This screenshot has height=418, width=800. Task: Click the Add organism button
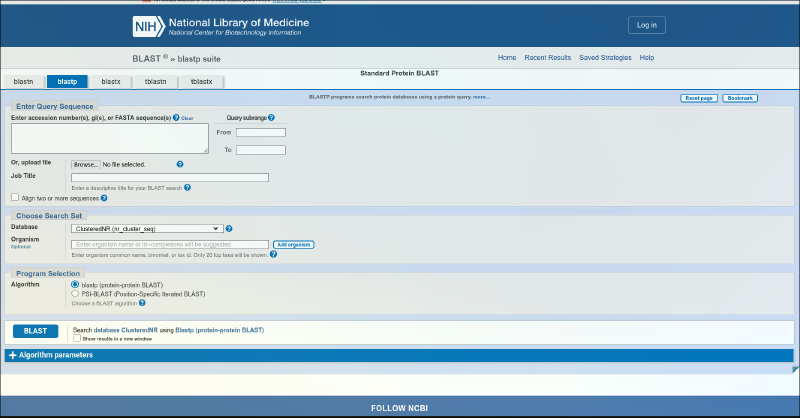(293, 244)
